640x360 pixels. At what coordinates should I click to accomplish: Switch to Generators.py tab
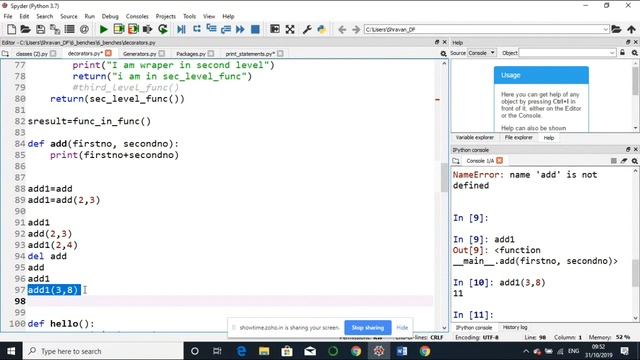click(140, 53)
